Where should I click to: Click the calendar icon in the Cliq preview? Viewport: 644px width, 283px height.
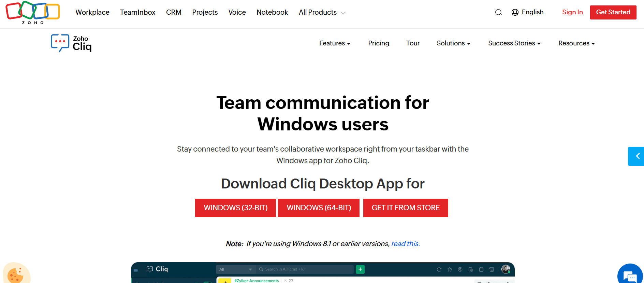(x=481, y=270)
